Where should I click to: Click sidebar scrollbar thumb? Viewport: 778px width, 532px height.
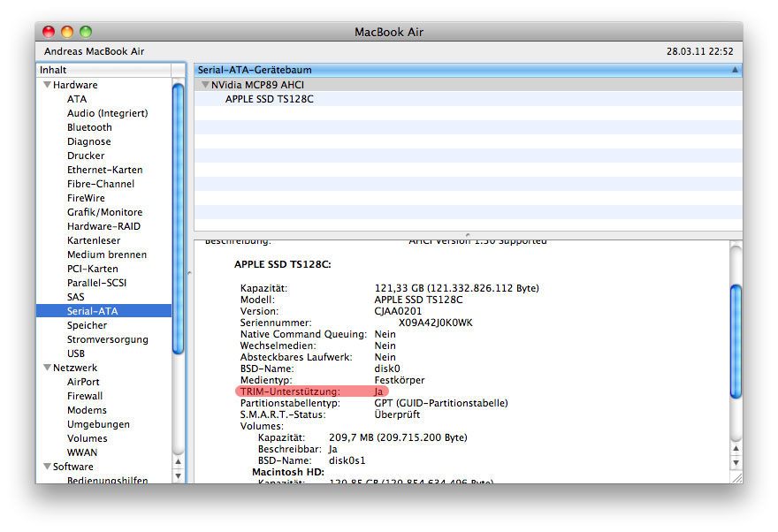tap(178, 219)
